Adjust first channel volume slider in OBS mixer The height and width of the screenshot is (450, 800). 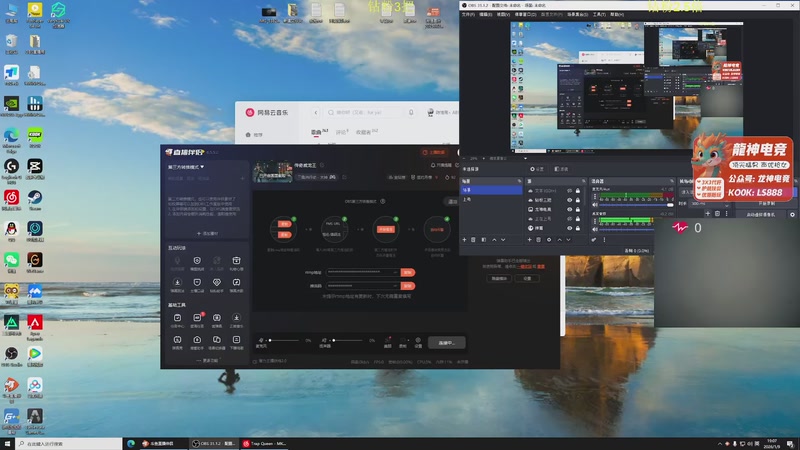tap(635, 205)
